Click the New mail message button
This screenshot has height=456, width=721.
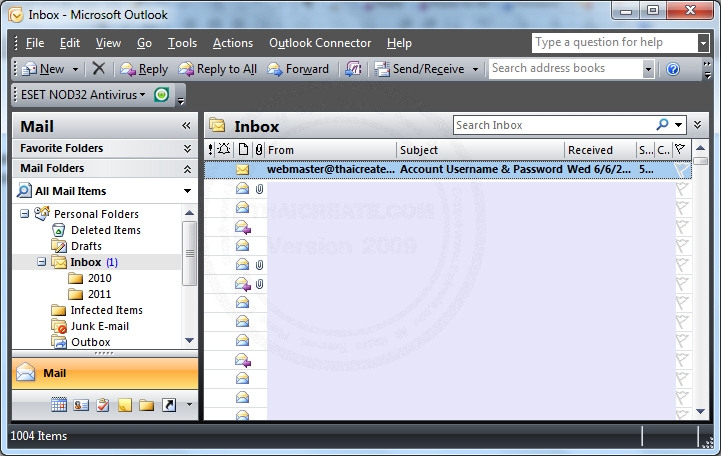point(43,69)
